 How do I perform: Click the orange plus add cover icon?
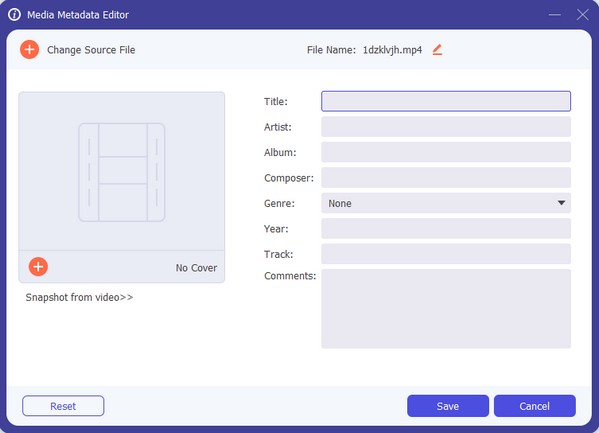click(38, 267)
